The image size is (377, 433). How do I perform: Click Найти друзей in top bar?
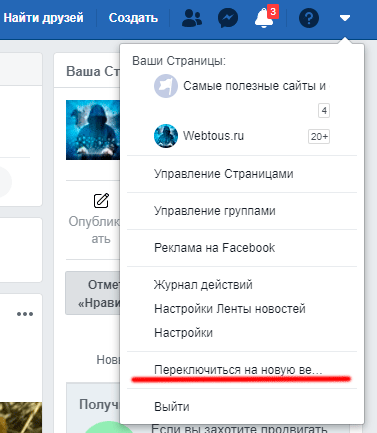pyautogui.click(x=44, y=18)
